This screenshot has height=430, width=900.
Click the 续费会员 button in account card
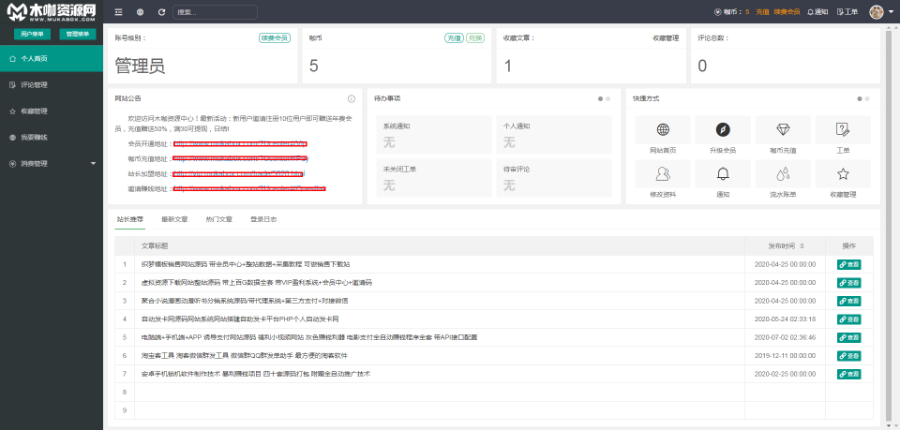(x=274, y=38)
